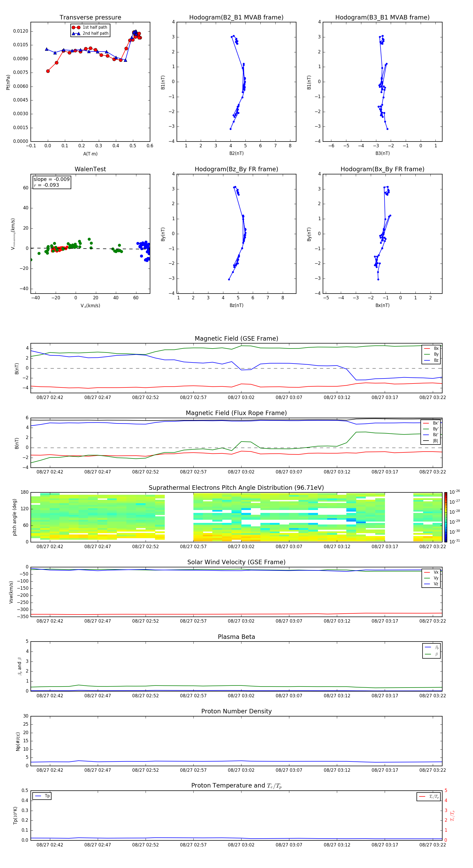Click the 'Solar Wind Velocity (GSE Frame)' title
473x868 pixels.
[x=236, y=562]
